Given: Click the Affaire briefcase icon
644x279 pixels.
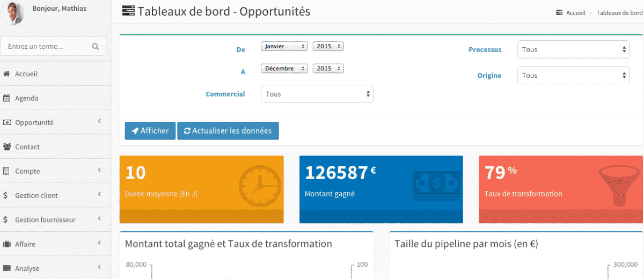Looking at the screenshot, I should (x=7, y=244).
